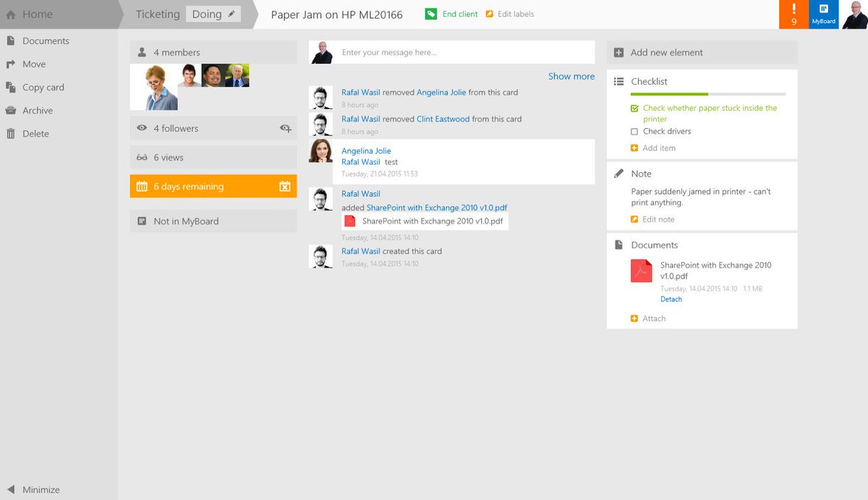Click the Move arrow icon in sidebar
The width and height of the screenshot is (868, 500).
click(x=10, y=64)
